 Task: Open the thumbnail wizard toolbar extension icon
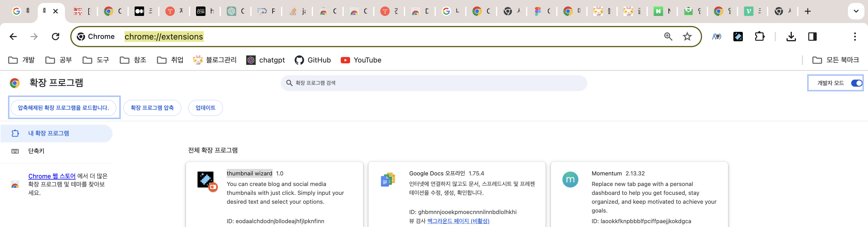click(x=738, y=37)
